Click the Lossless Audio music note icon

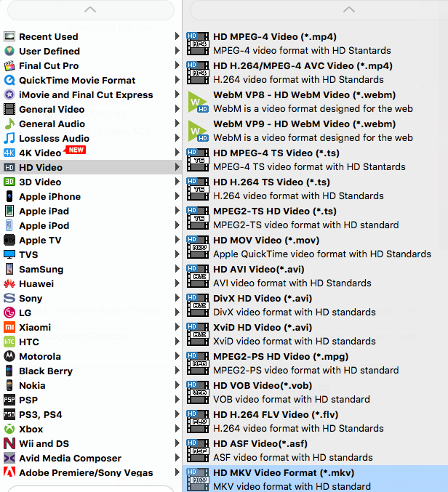tap(9, 138)
